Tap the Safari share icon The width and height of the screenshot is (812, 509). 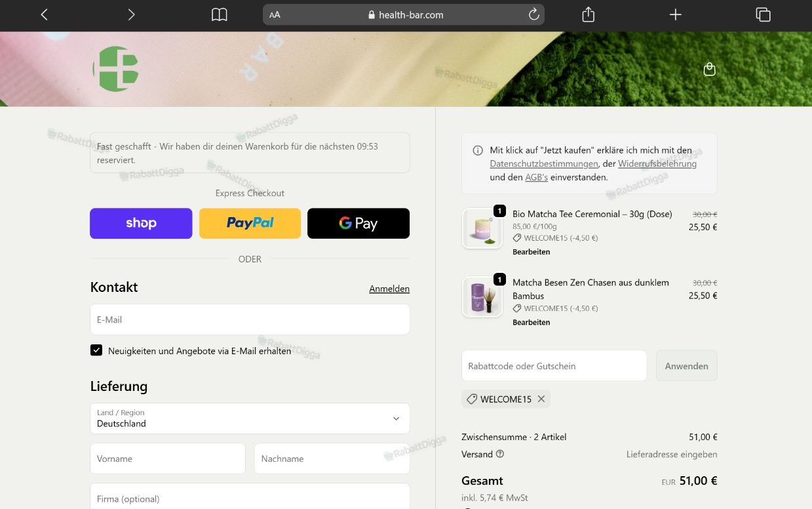click(x=589, y=14)
